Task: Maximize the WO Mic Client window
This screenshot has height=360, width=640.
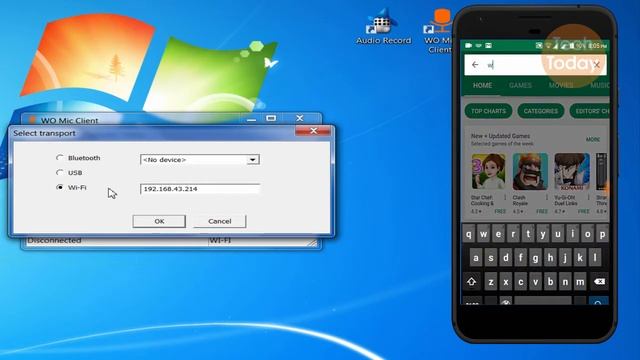Action: [x=271, y=118]
